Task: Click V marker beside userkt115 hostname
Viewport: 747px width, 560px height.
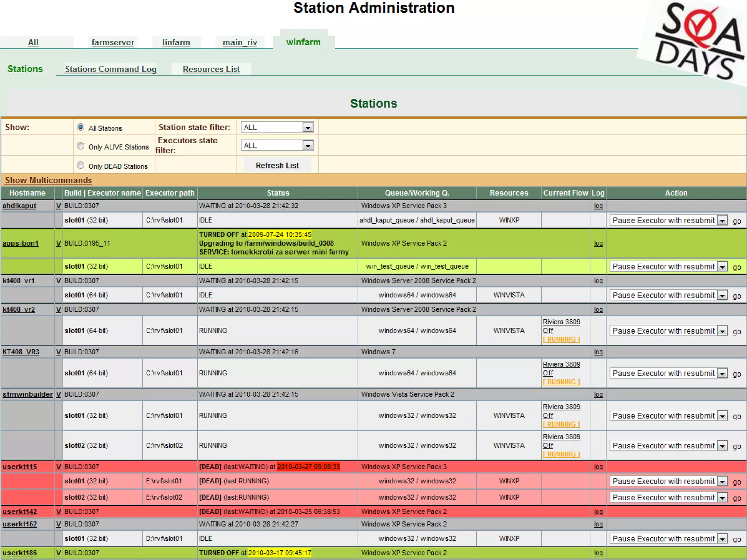Action: (58, 467)
